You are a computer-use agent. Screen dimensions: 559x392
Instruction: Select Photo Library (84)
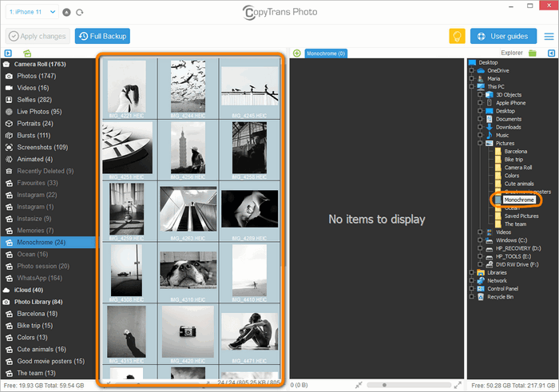(38, 302)
